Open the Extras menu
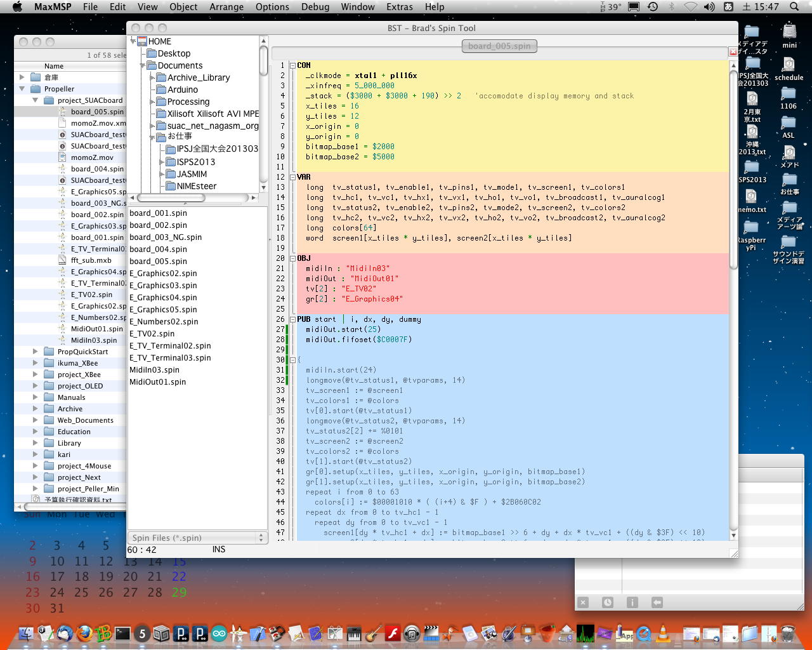Image resolution: width=812 pixels, height=650 pixels. (x=399, y=7)
